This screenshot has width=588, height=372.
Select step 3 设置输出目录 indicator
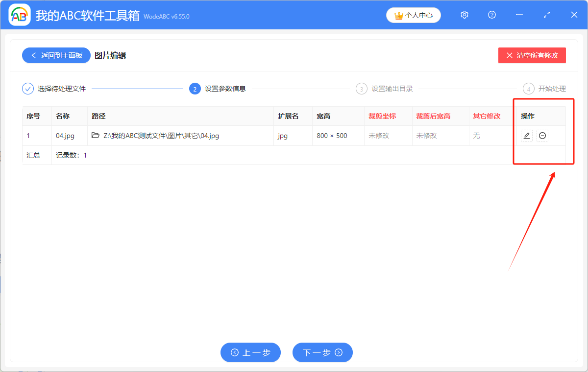[362, 89]
